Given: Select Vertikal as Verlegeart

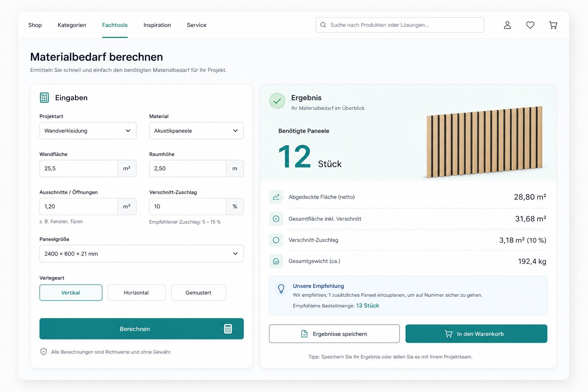Looking at the screenshot, I should [71, 292].
